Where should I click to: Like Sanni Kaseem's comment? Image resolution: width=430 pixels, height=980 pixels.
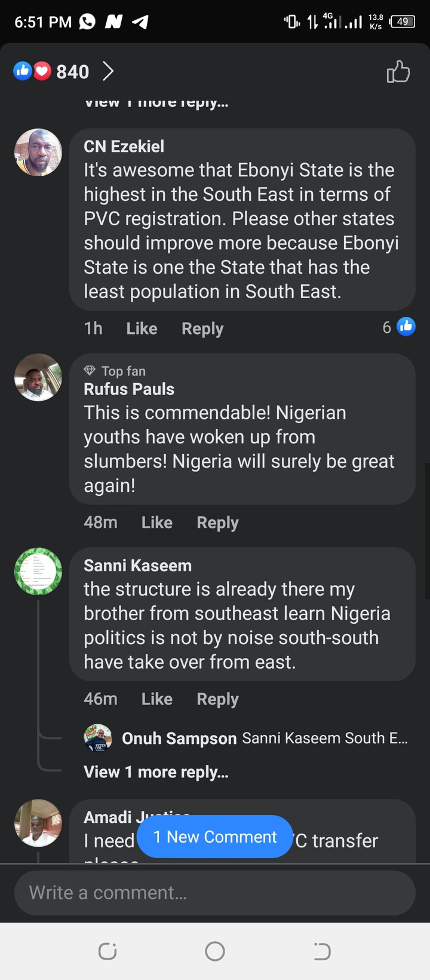pos(156,699)
